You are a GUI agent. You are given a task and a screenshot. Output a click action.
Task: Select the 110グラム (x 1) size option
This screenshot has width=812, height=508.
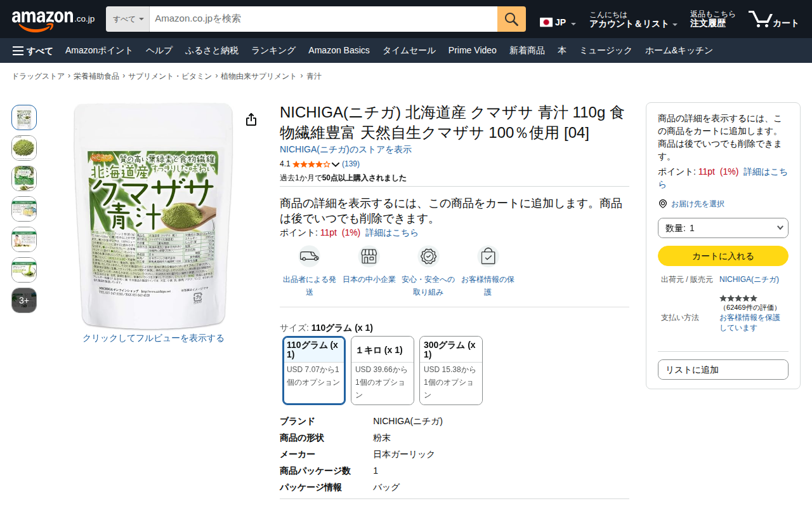pyautogui.click(x=314, y=370)
